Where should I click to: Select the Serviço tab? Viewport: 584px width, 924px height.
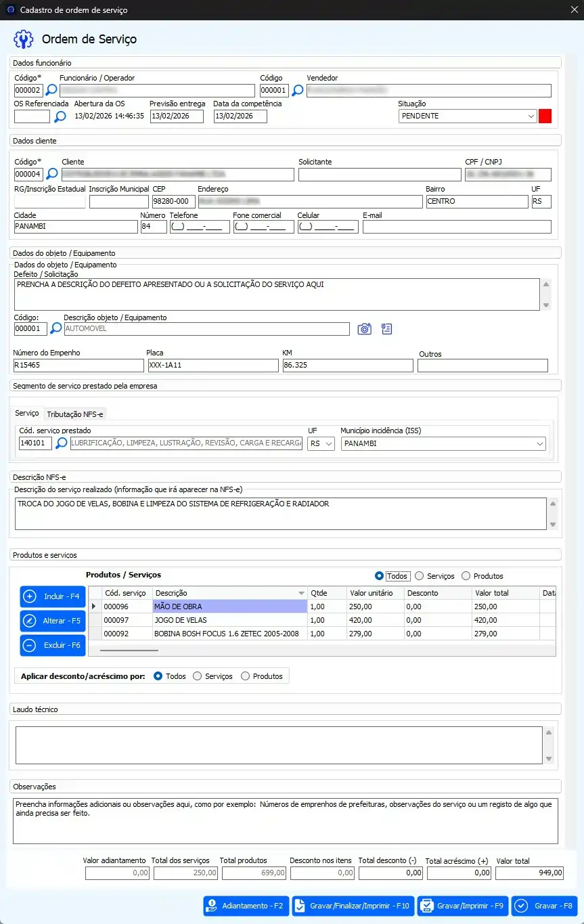(27, 413)
